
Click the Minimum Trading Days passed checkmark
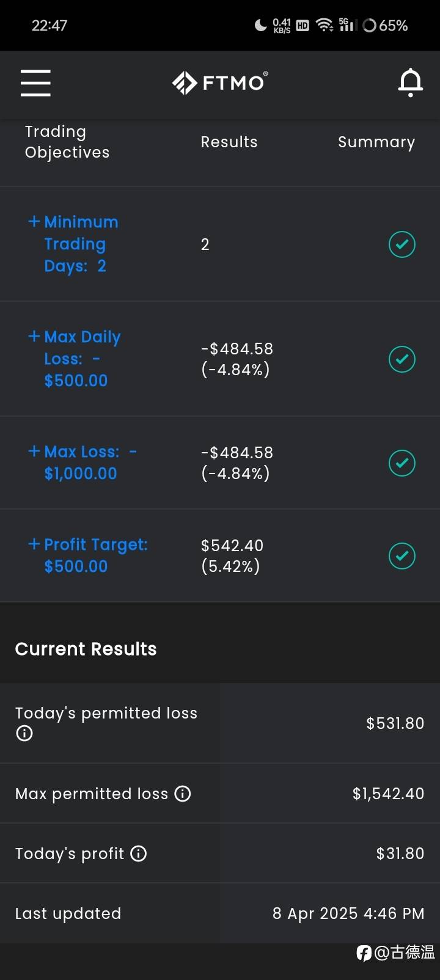402,244
